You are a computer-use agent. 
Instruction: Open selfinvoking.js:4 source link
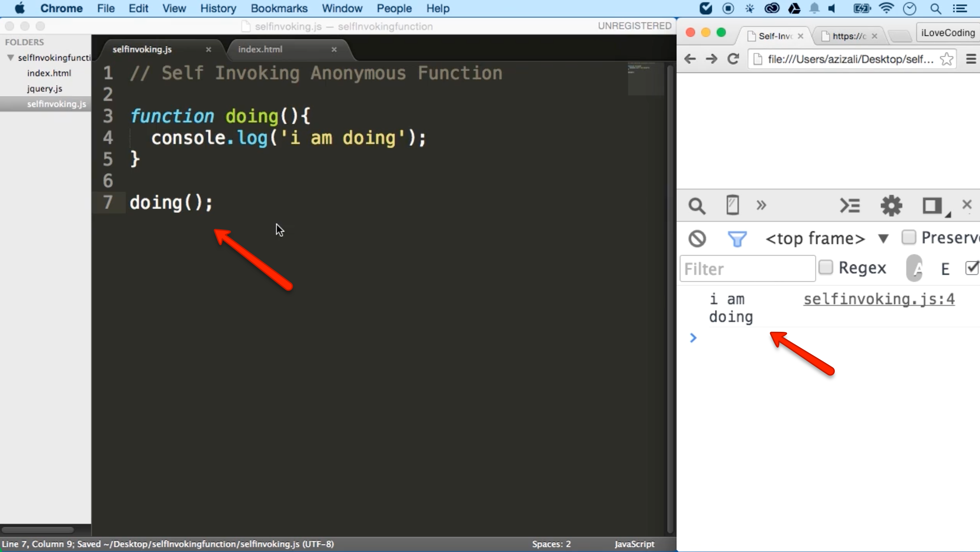[x=878, y=299]
